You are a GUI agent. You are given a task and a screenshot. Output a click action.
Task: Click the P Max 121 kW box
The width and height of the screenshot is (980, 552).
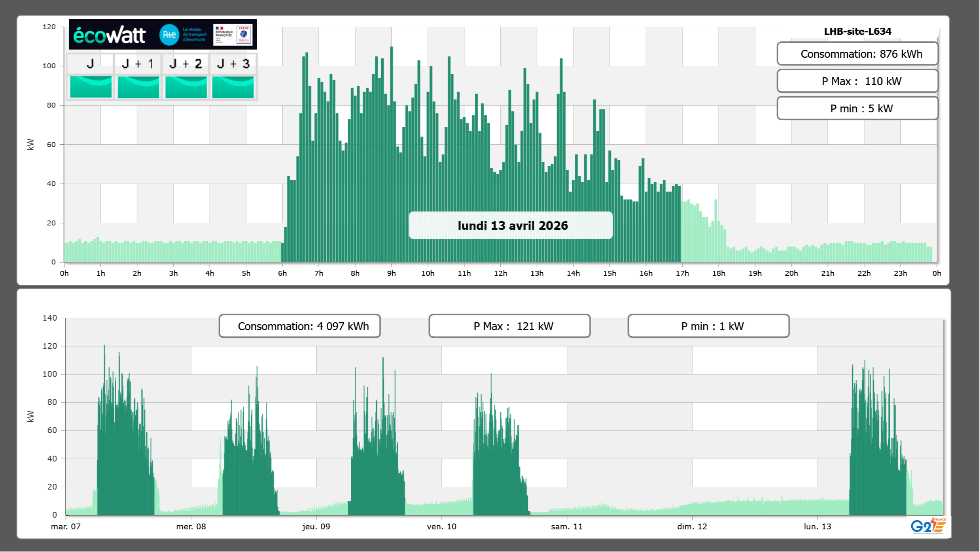click(x=509, y=326)
